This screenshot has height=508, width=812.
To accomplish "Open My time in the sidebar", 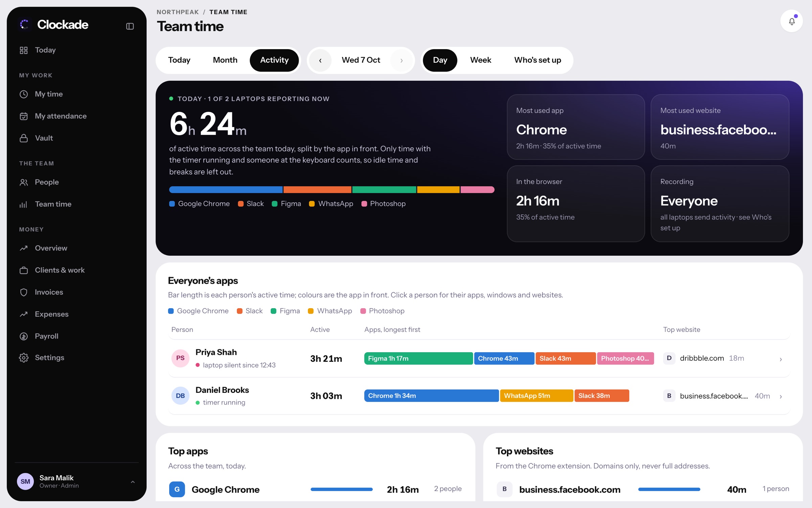I will [x=76, y=94].
